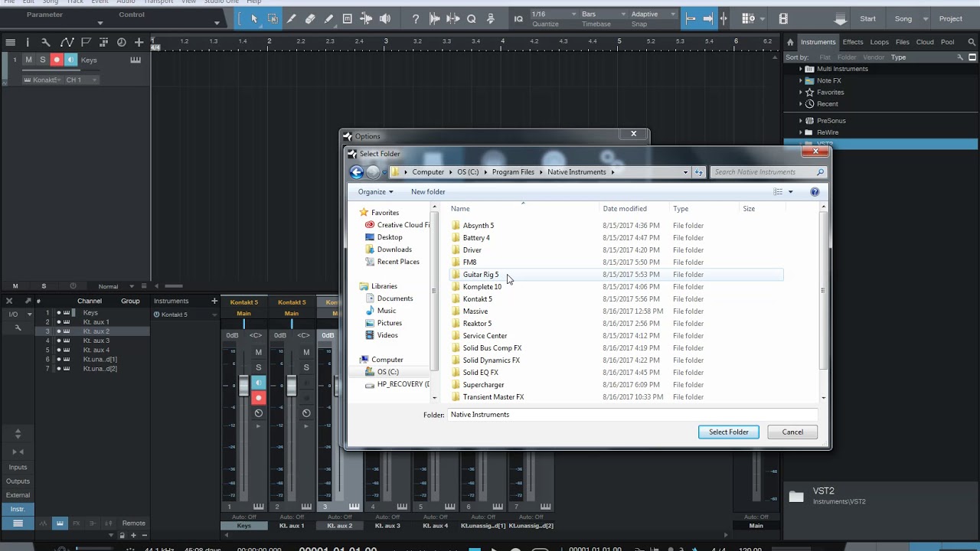Image resolution: width=980 pixels, height=551 pixels.
Task: Open the track inspector 'i' icon
Action: (x=28, y=42)
